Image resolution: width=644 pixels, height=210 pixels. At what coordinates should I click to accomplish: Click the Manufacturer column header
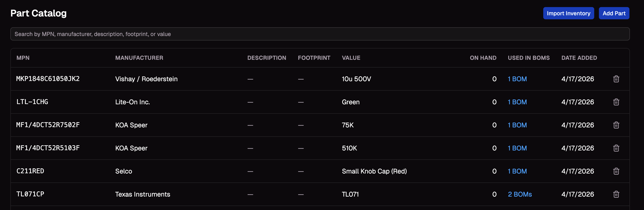point(139,58)
